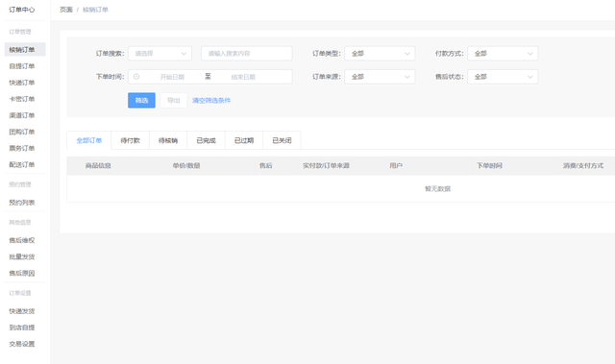Switch to the 待核销 tab
The image size is (615, 364).
pyautogui.click(x=168, y=140)
